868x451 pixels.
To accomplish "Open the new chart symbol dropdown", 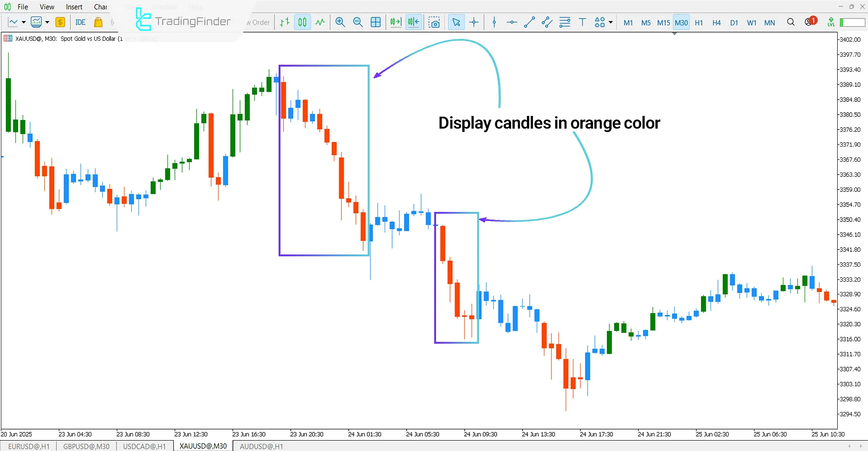I will [x=24, y=22].
